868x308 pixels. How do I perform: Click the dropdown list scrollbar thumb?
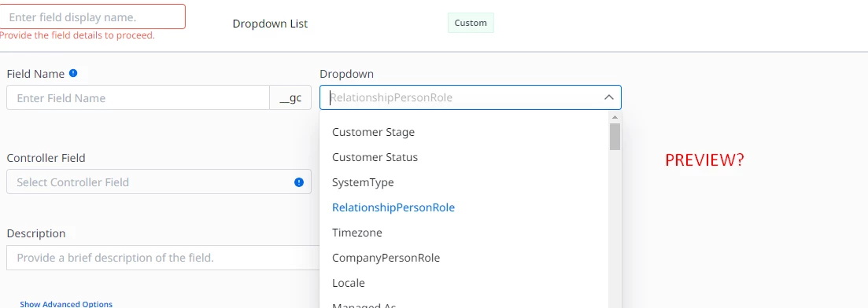tap(615, 137)
